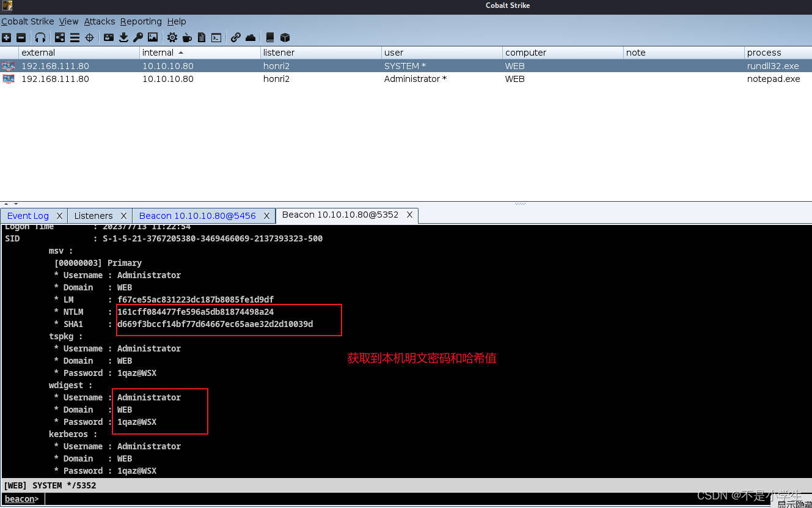Switch to pivot graph view
Image resolution: width=812 pixels, height=508 pixels.
pyautogui.click(x=60, y=37)
